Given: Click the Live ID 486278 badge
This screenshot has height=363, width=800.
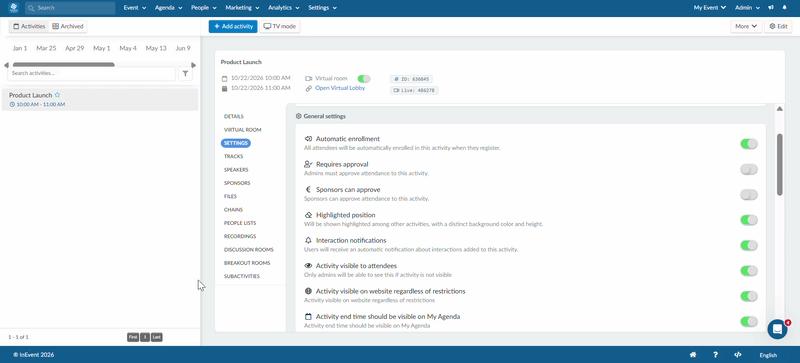Looking at the screenshot, I should tap(414, 90).
